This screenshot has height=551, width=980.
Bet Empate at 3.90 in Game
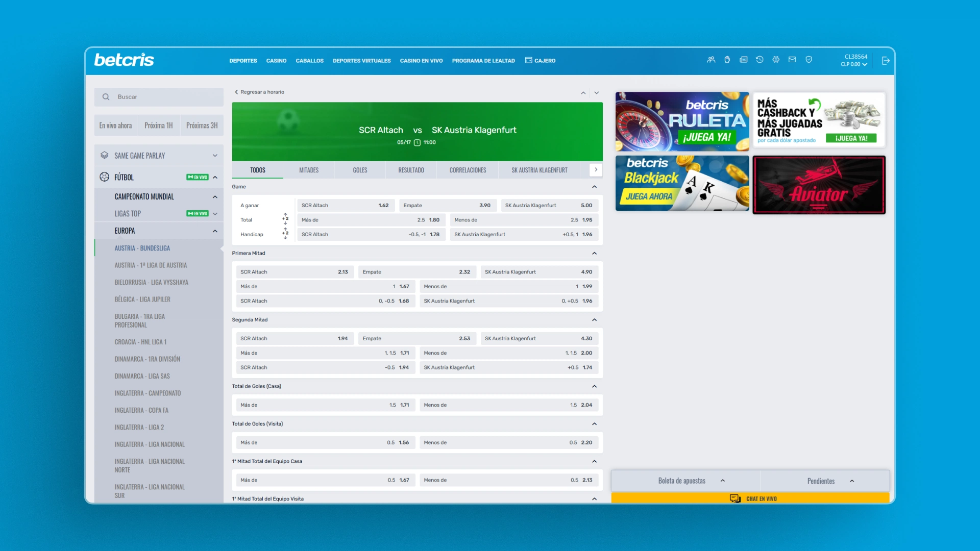(x=448, y=206)
